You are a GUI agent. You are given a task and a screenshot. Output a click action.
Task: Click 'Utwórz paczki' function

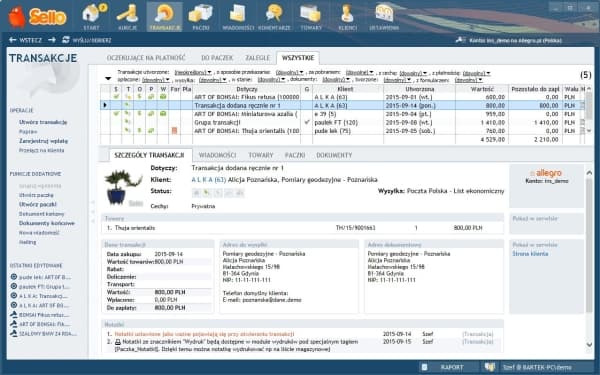(x=38, y=204)
